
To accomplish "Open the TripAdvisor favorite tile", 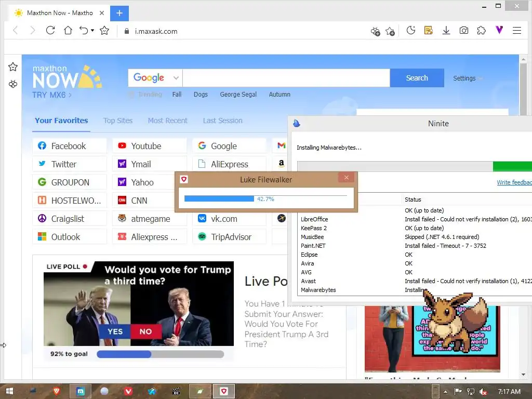I will pos(229,237).
